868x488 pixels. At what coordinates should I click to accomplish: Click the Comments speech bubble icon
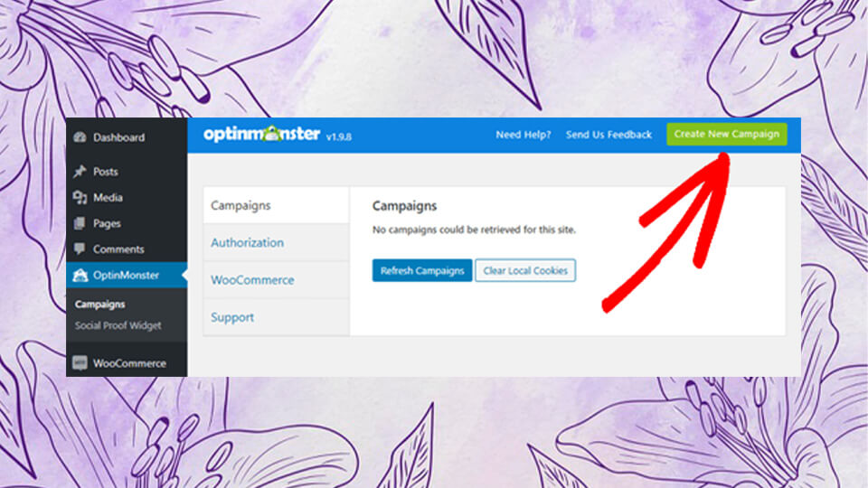[x=80, y=249]
